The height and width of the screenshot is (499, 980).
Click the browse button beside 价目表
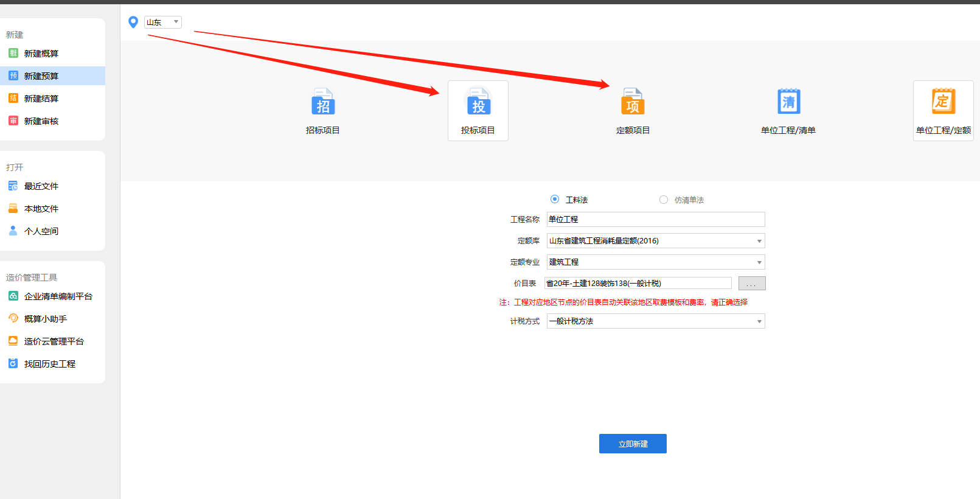[x=752, y=284]
